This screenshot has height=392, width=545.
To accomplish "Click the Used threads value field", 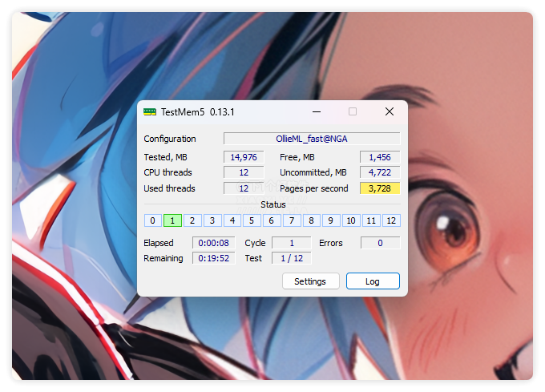I will 244,188.
